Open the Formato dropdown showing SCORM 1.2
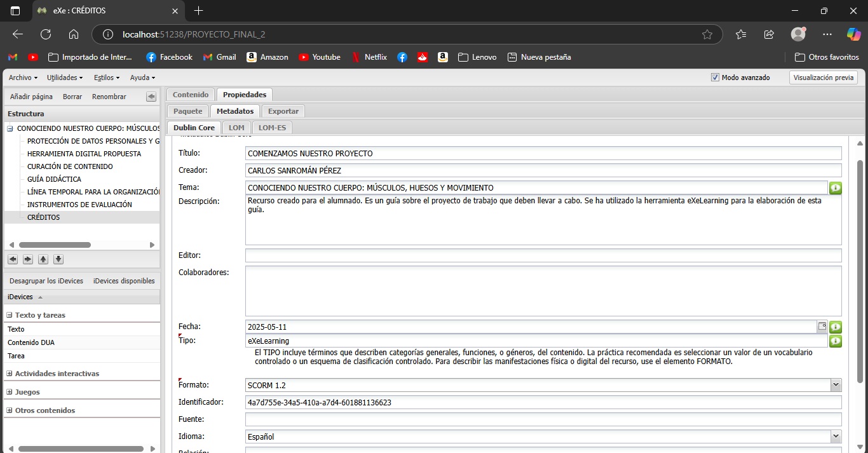This screenshot has width=868, height=453. [x=835, y=385]
